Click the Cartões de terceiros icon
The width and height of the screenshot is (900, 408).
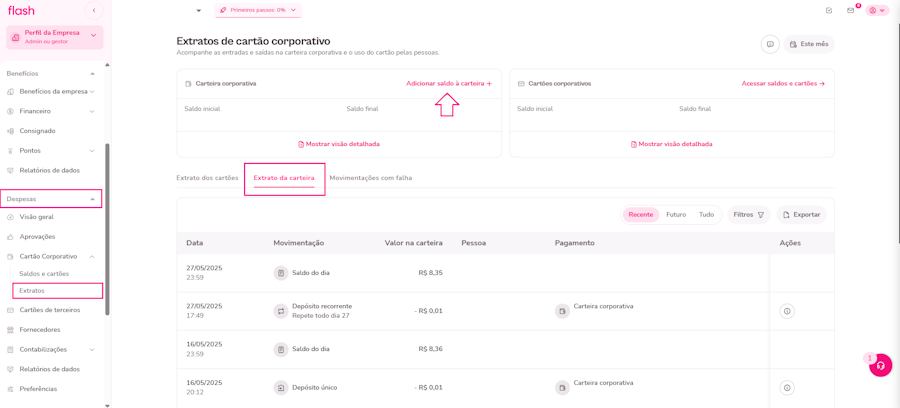point(10,310)
